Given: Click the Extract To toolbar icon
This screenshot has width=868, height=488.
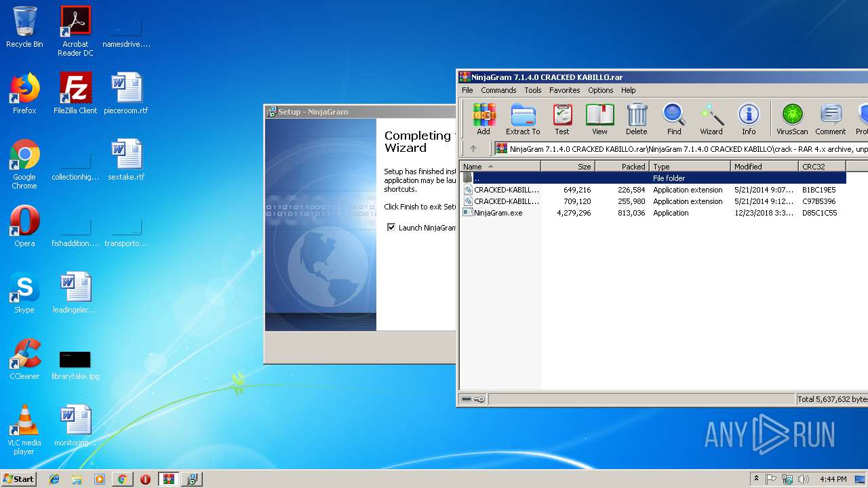Looking at the screenshot, I should coord(523,119).
